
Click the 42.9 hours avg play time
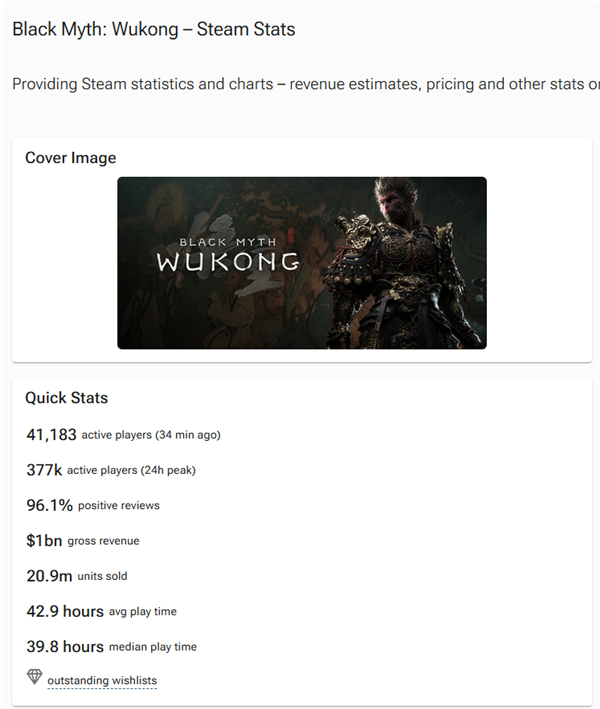(65, 611)
